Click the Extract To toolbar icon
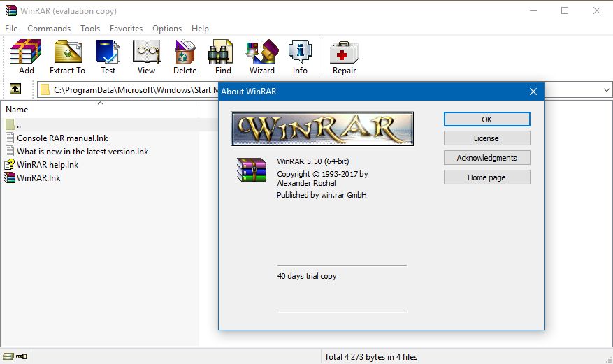The width and height of the screenshot is (613, 364). tap(68, 52)
